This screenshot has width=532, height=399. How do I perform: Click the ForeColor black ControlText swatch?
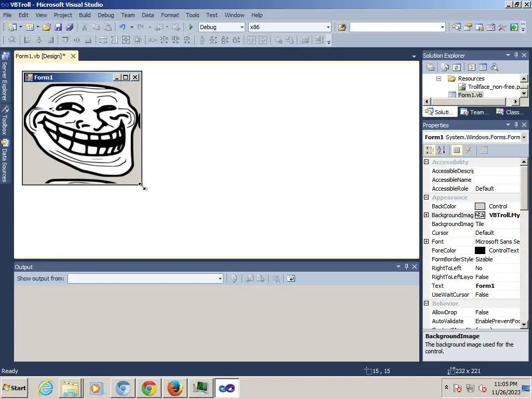point(480,250)
